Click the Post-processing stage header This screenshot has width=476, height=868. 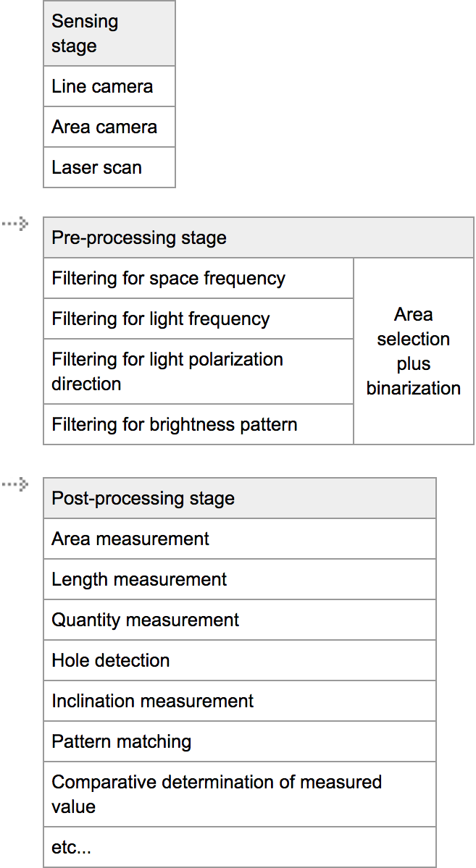[x=240, y=499]
